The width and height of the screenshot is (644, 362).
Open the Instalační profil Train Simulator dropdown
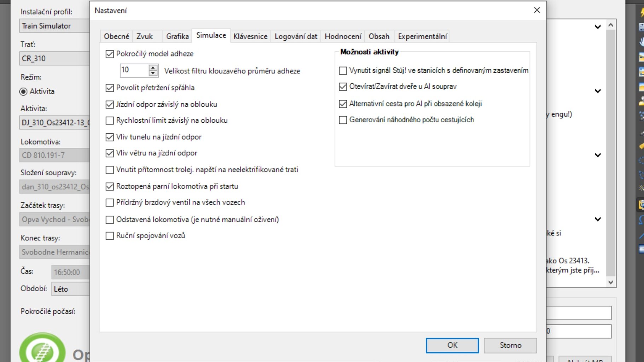click(x=54, y=26)
